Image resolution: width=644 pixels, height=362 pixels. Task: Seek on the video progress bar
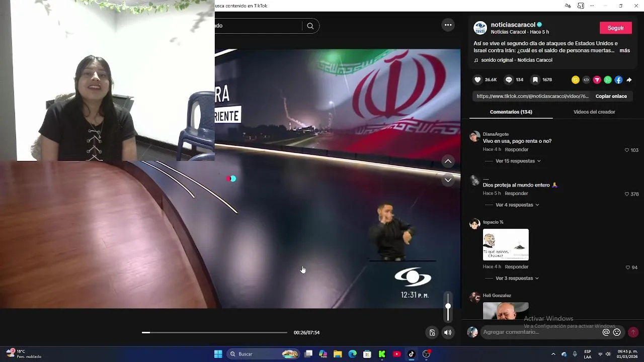coord(214,332)
